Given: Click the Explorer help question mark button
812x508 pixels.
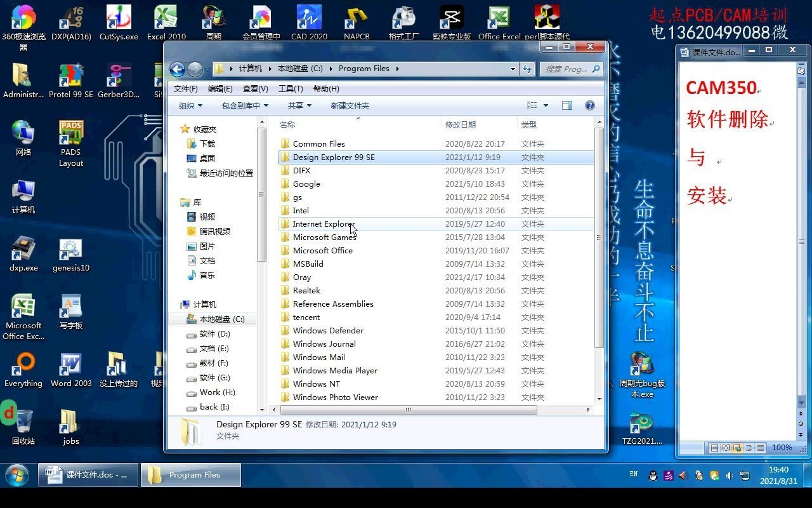Looking at the screenshot, I should tap(590, 105).
